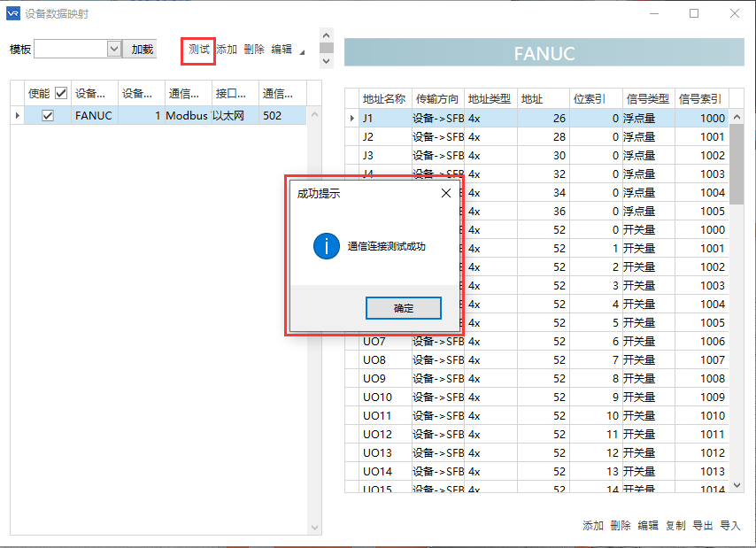Select the UO11 address name cell

[x=385, y=415]
